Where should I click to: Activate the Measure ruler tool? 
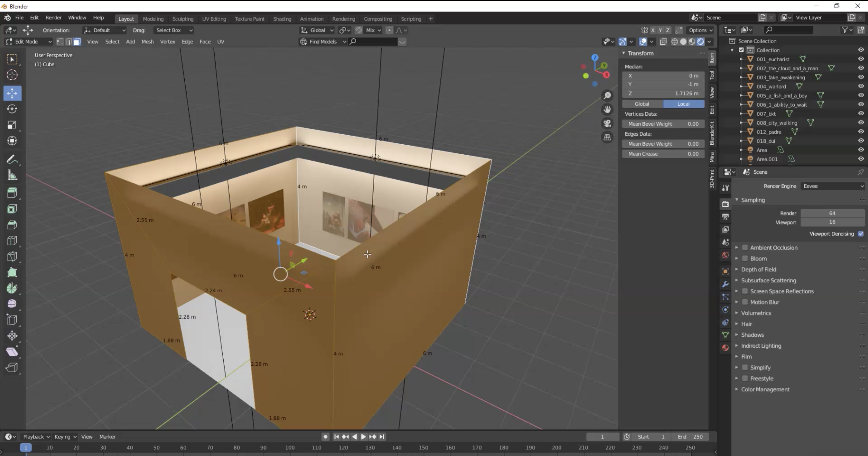coord(12,175)
